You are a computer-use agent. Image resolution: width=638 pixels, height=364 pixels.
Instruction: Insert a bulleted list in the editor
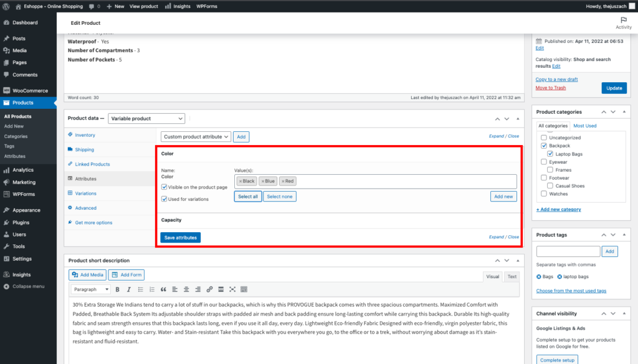click(x=140, y=289)
